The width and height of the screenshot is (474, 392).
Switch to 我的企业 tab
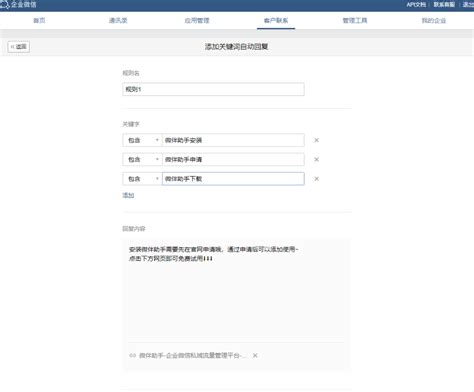click(x=434, y=21)
